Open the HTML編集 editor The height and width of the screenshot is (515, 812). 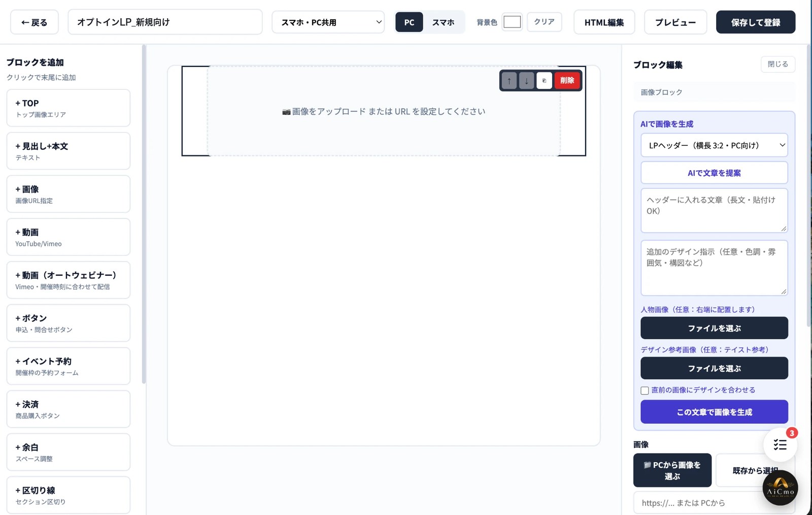(604, 22)
